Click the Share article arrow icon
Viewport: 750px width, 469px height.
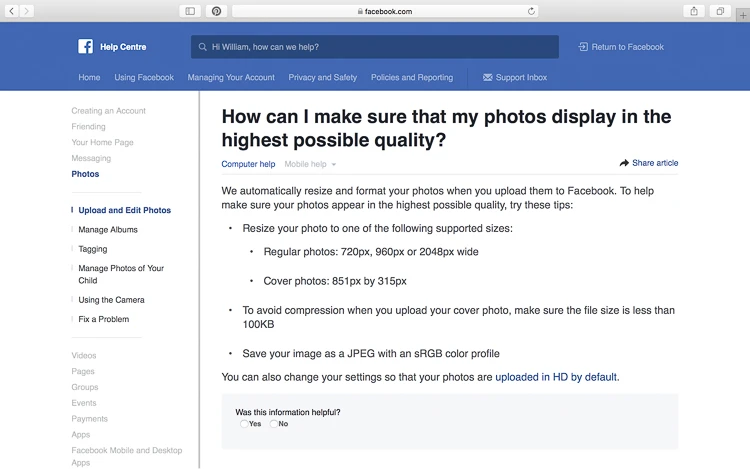click(624, 163)
